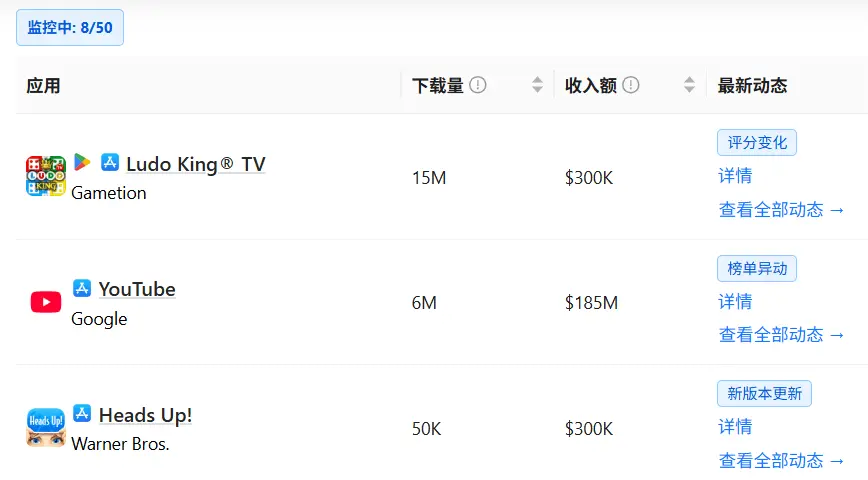The height and width of the screenshot is (480, 868).
Task: Click App Store icon beside Heads Up!
Action: pos(82,413)
